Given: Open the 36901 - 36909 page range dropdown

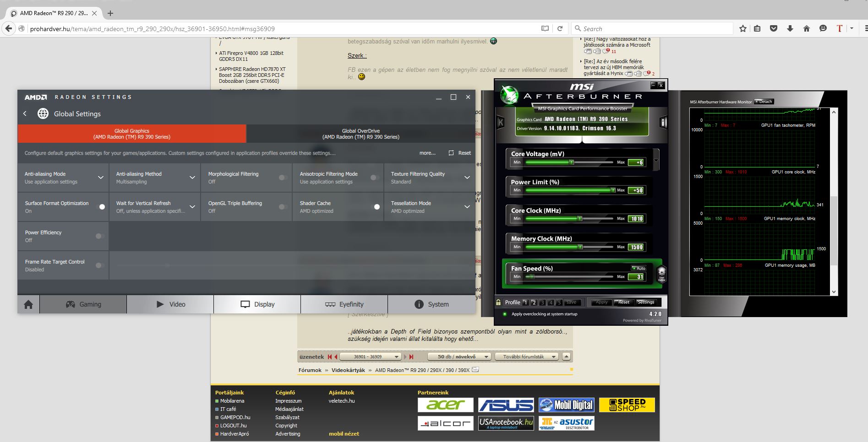Looking at the screenshot, I should 371,356.
